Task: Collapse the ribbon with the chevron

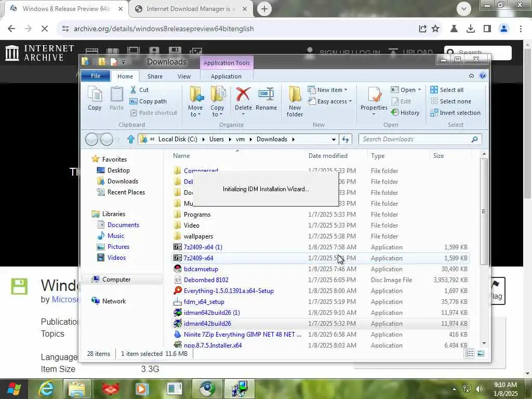Action: pyautogui.click(x=471, y=76)
